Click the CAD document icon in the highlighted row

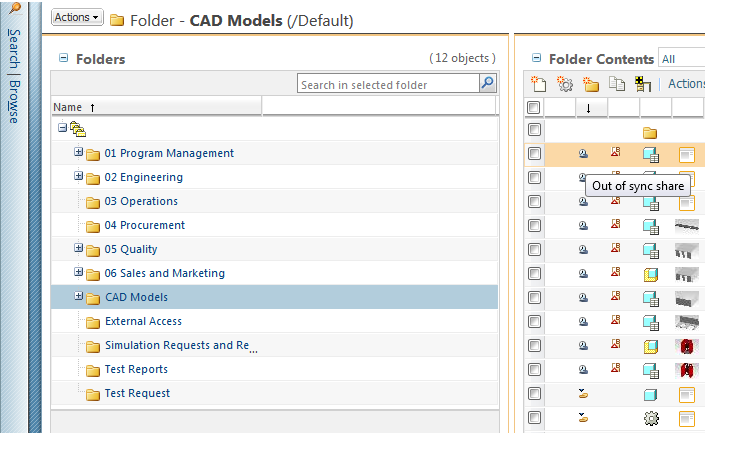(x=651, y=154)
